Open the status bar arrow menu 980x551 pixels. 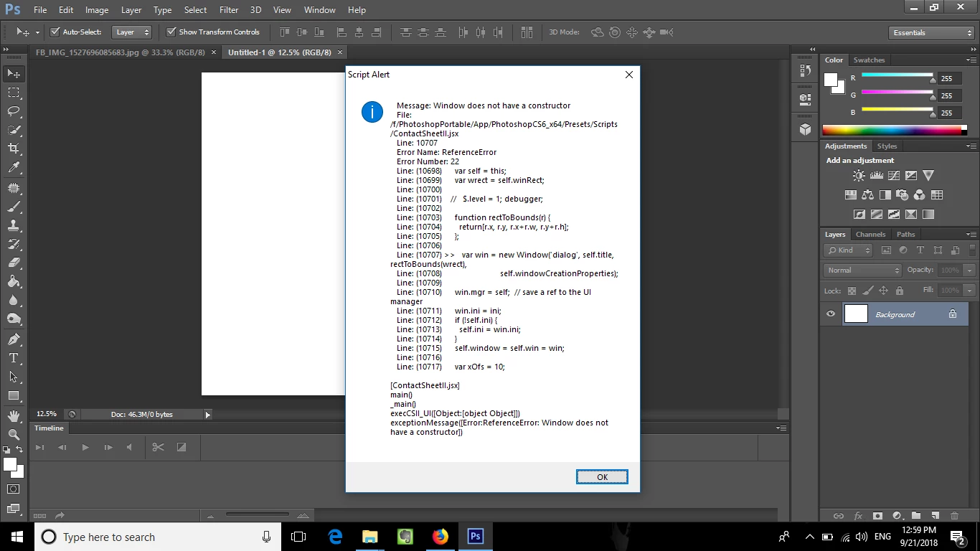tap(208, 415)
